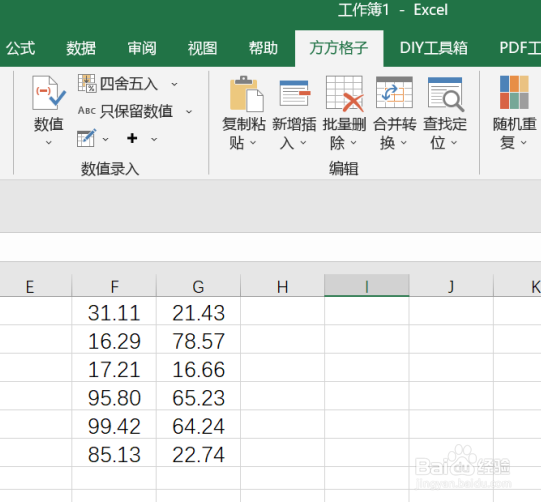The image size is (541, 502).
Task: Click the 数值 validation icon
Action: pos(49,93)
